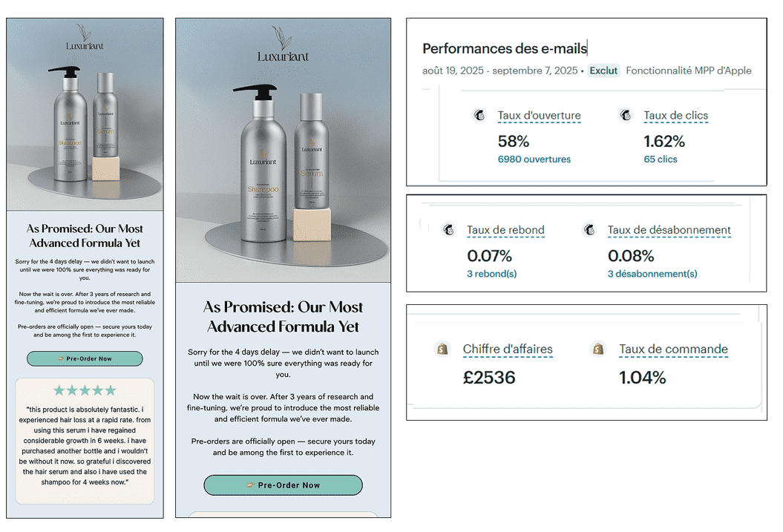This screenshot has width=783, height=532.
Task: Click the Mailchimp icon beside Taux de désabonnement
Action: pos(589,230)
